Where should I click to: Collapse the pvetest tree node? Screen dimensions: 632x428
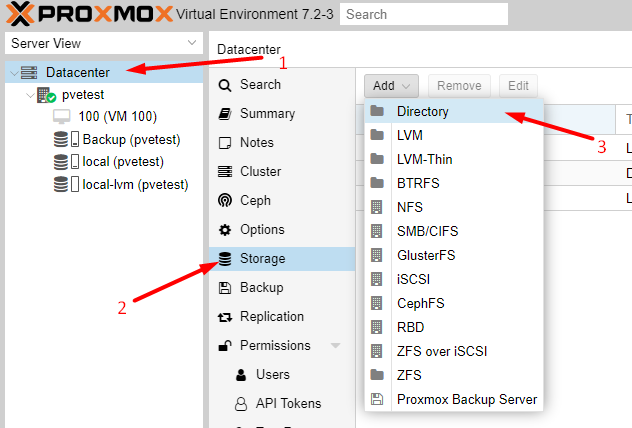30,96
